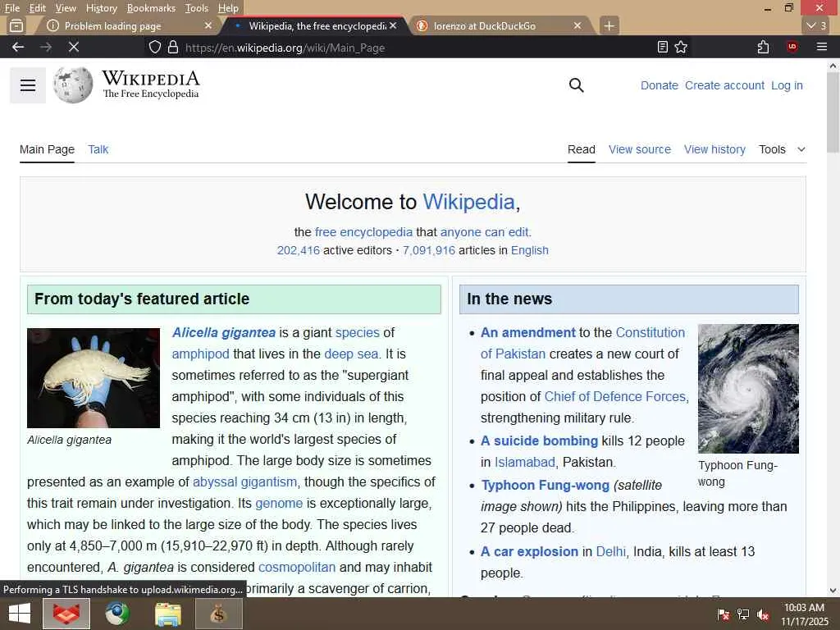Click the uBlock Origin toolbar icon
Viewport: 840px width, 630px height.
coord(792,47)
